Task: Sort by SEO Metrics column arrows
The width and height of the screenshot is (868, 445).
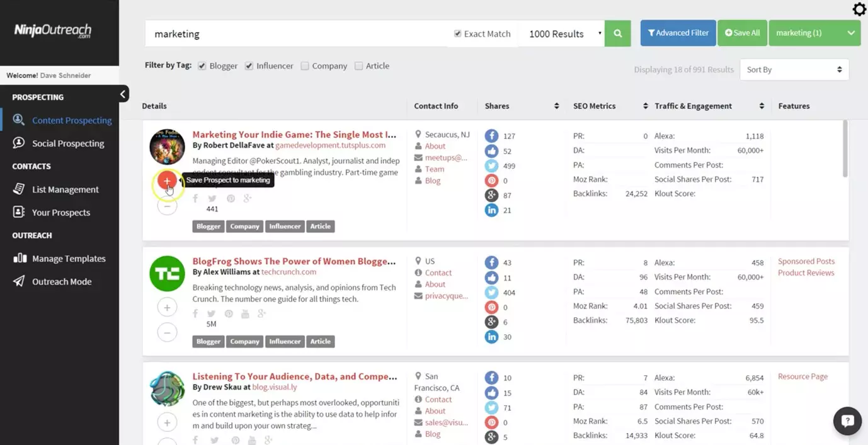Action: coord(645,106)
